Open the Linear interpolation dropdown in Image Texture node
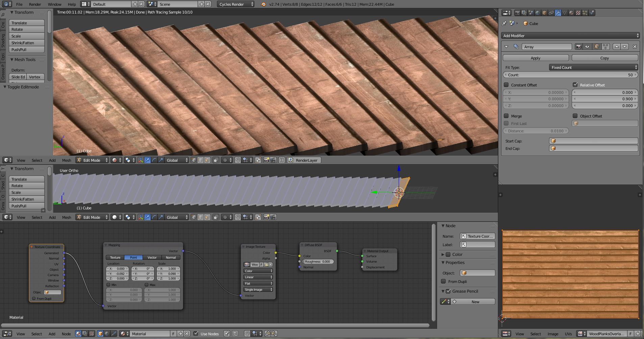Screen dimensions: 644x339 click(258, 277)
